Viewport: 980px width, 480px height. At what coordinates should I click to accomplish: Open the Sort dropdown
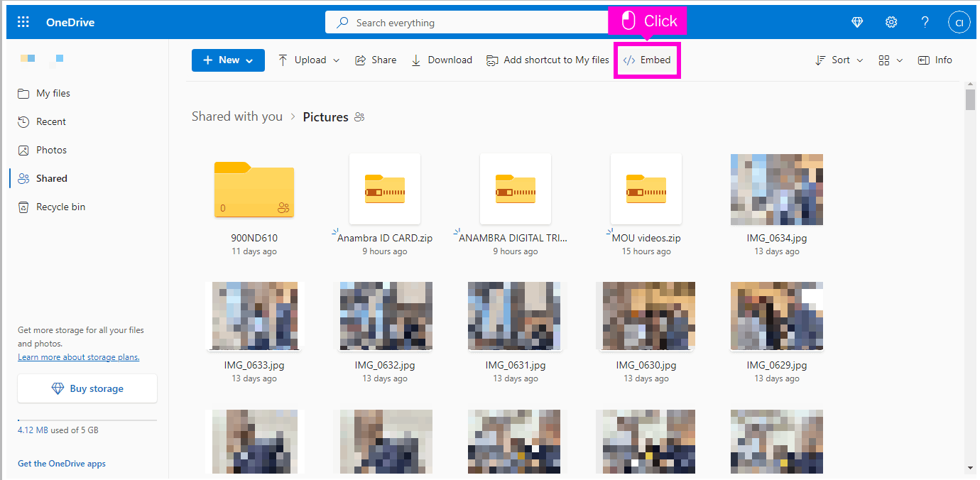click(x=839, y=60)
